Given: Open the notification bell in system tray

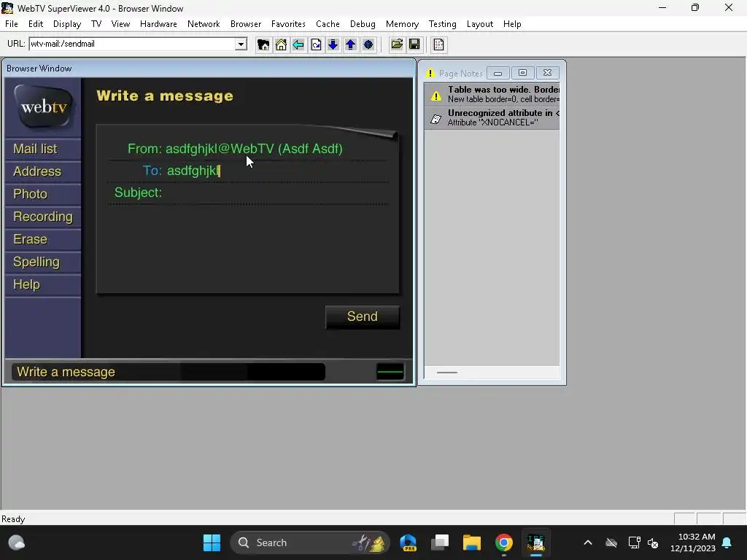Looking at the screenshot, I should (x=727, y=542).
